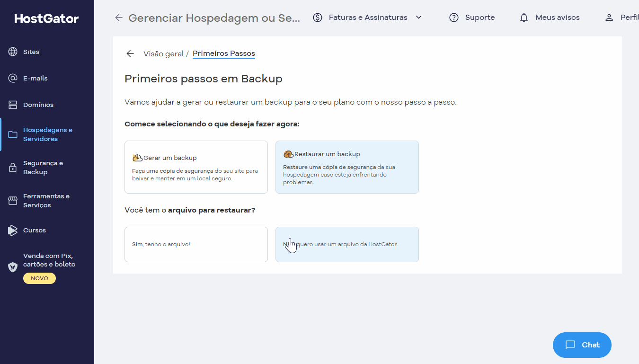Viewport: 639px width, 364px height.
Task: Click the Gerenciar Hospedagem page title
Action: [214, 18]
